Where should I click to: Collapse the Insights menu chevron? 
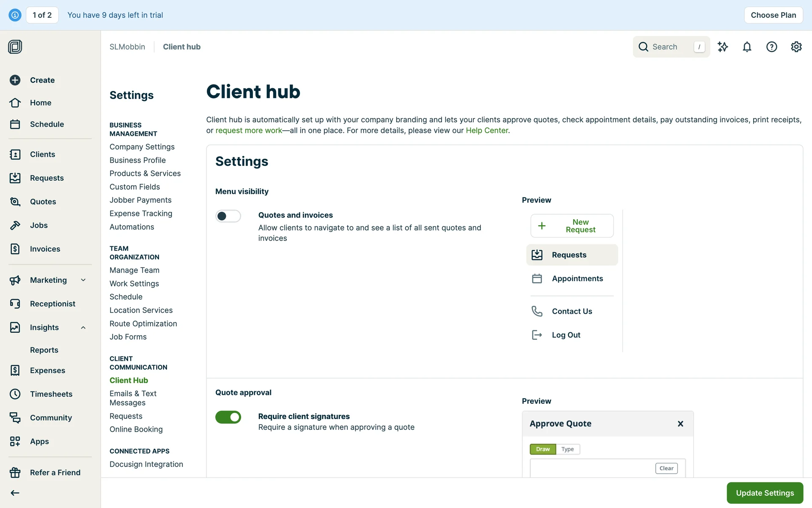83,327
